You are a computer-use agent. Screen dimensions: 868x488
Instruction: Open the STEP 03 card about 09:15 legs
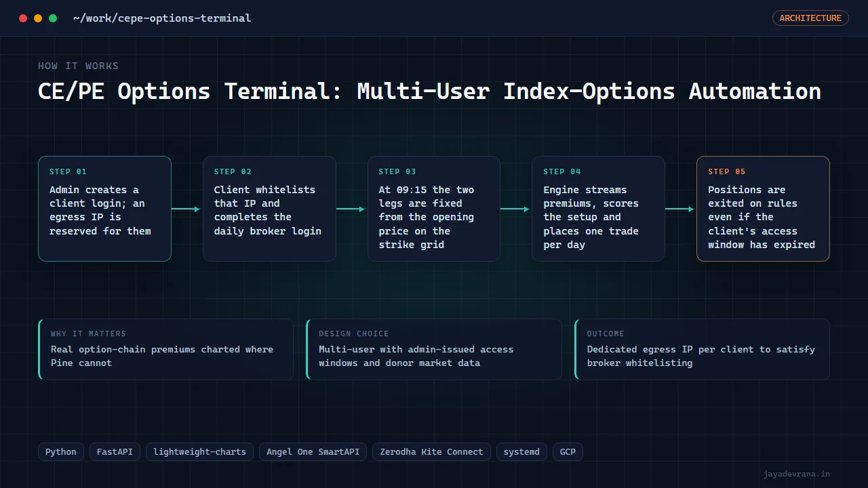[x=434, y=209]
